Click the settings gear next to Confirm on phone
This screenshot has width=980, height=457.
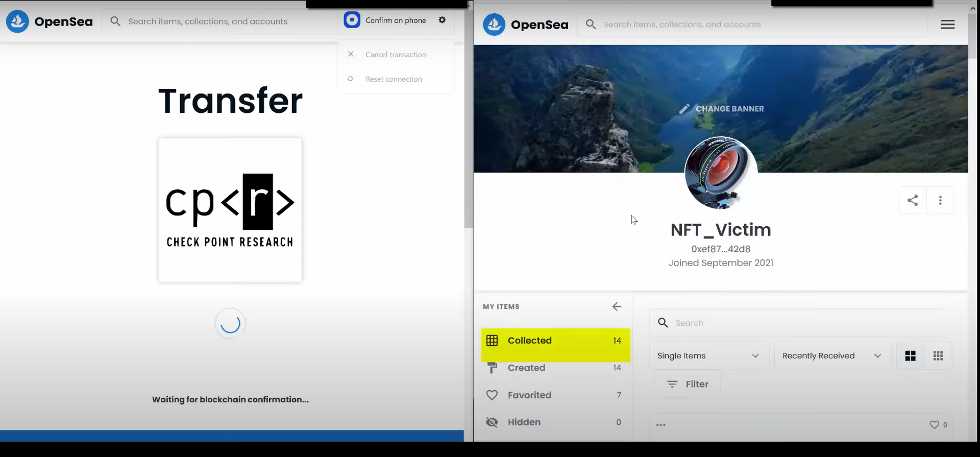442,20
